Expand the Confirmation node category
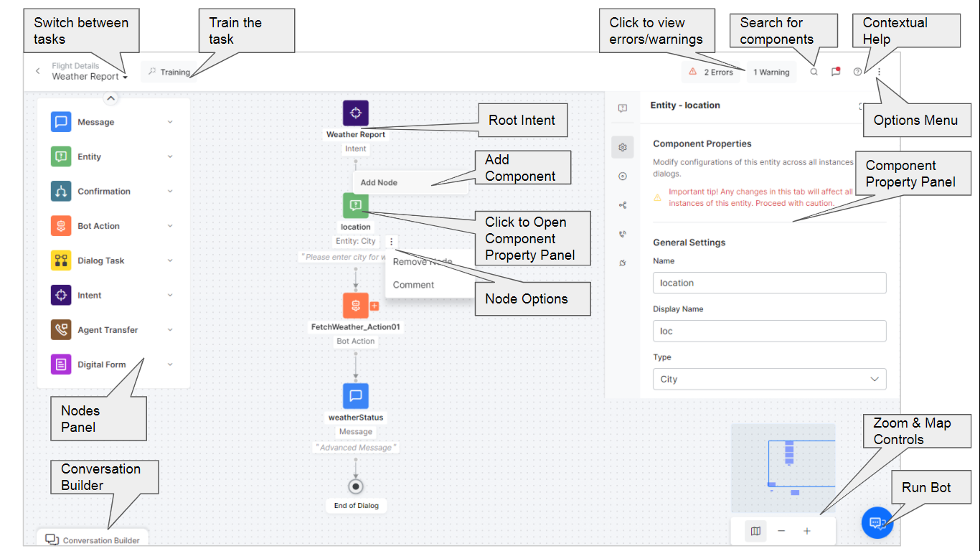The height and width of the screenshot is (551, 980). (x=170, y=191)
